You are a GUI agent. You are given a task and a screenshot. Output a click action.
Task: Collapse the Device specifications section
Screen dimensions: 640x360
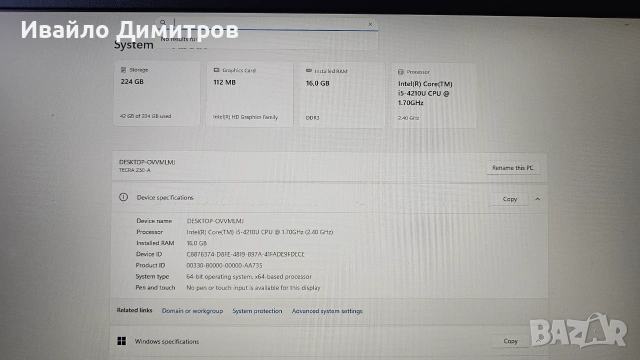538,199
